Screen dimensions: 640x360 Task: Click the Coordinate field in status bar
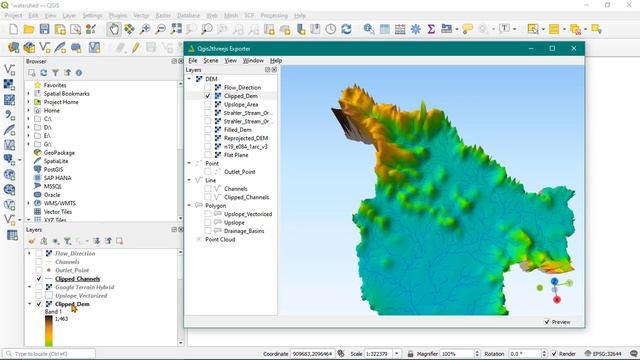click(312, 354)
